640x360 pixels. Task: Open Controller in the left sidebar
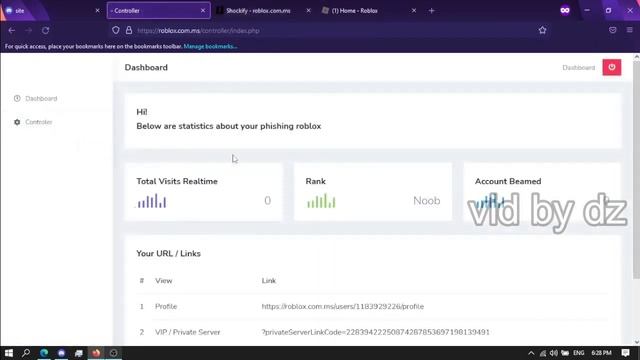38,122
